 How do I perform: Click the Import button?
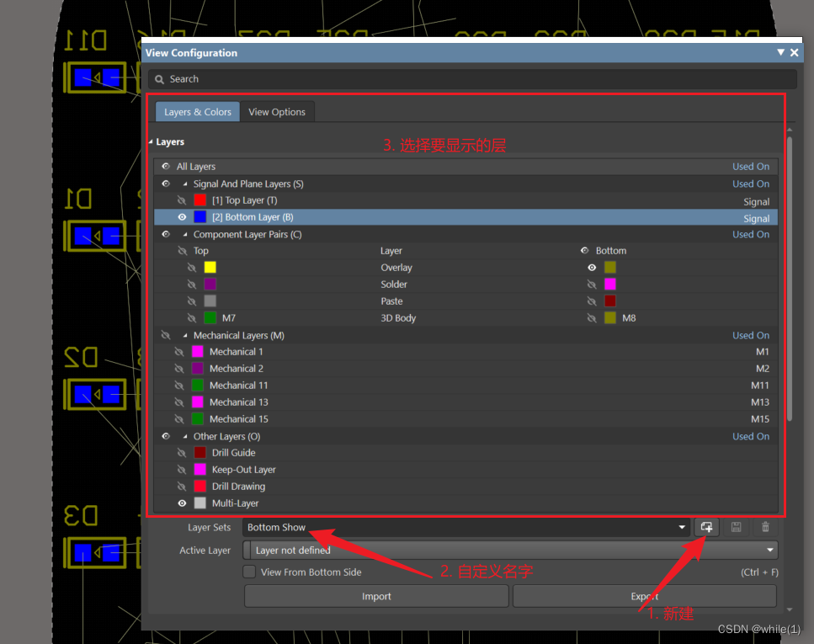376,596
